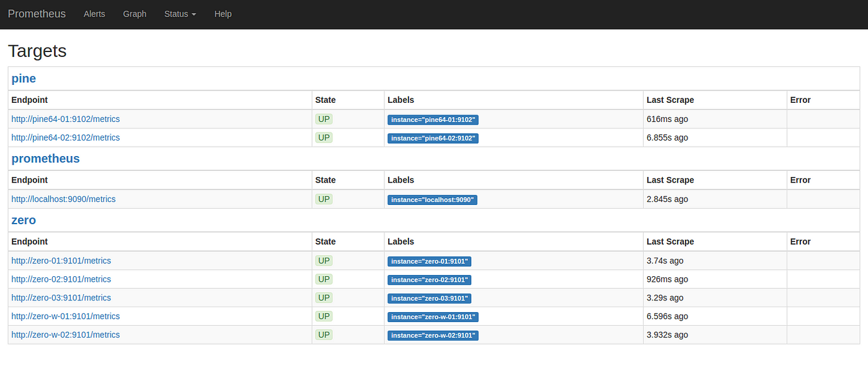
Task: Go to the Graph page
Action: tap(135, 14)
